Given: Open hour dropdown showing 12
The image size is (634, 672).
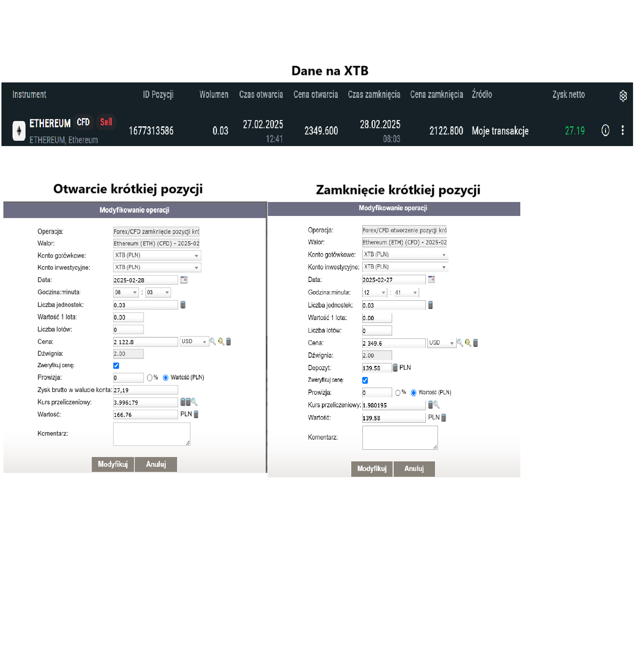Looking at the screenshot, I should tap(375, 292).
